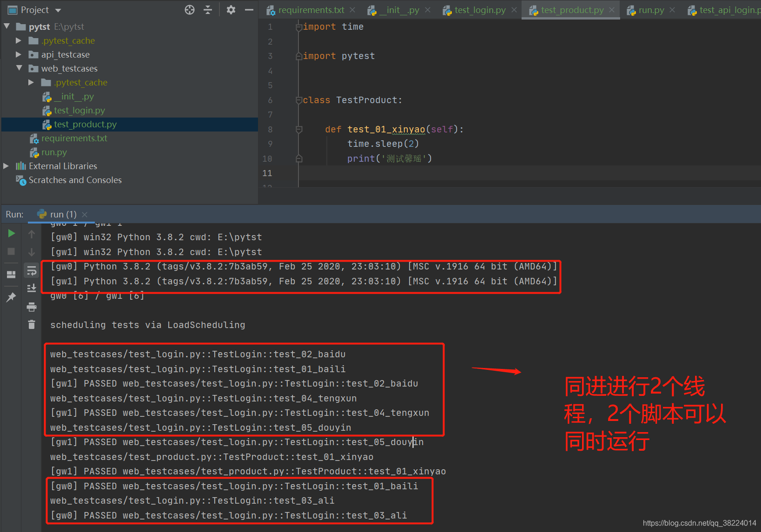Click the up arrow in Run toolbar
The height and width of the screenshot is (532, 761).
coord(32,234)
